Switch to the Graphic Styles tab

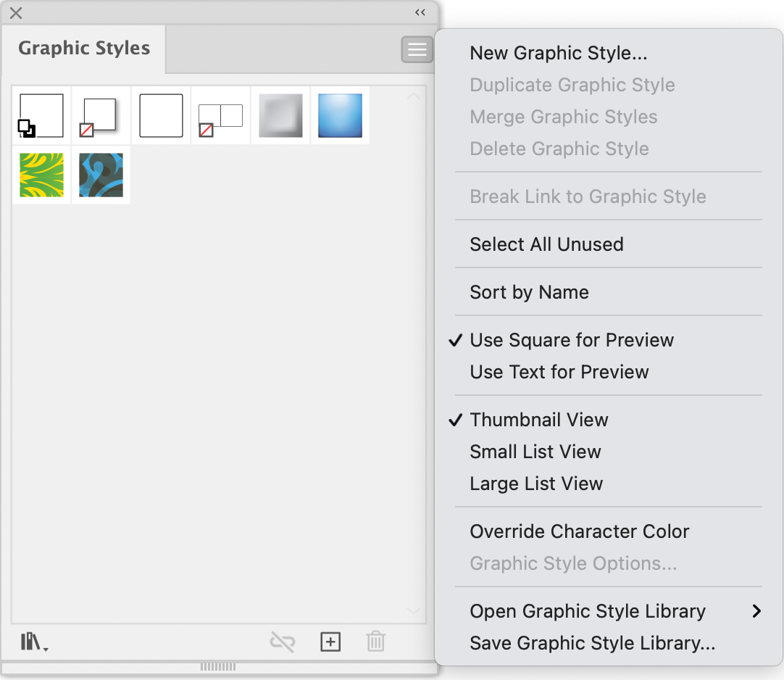pos(84,48)
